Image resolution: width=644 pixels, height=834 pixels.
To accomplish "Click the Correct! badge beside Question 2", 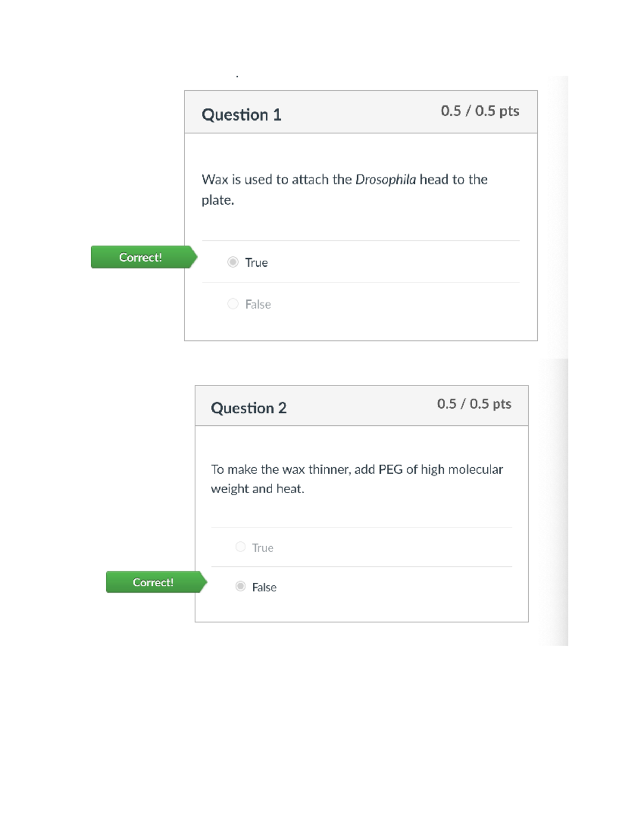I will click(153, 582).
